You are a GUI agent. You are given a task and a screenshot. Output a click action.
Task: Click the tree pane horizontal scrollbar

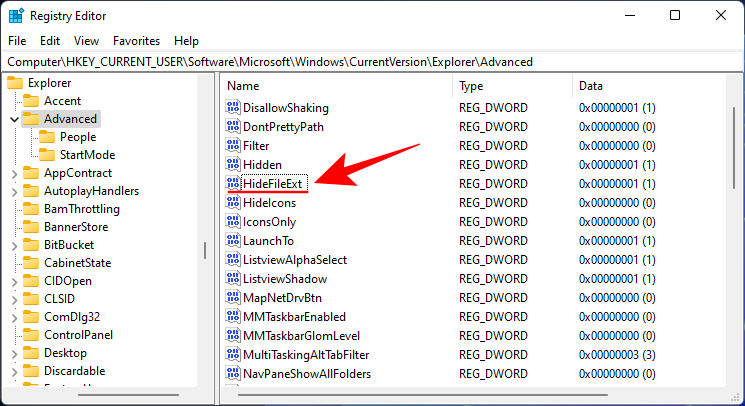pos(128,395)
